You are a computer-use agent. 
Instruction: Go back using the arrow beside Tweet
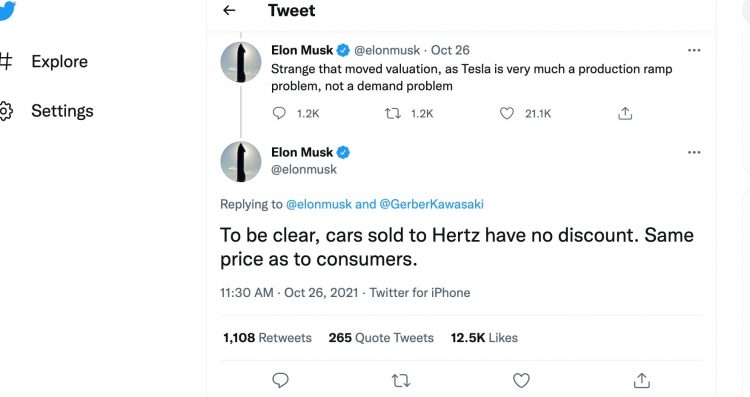point(229,10)
